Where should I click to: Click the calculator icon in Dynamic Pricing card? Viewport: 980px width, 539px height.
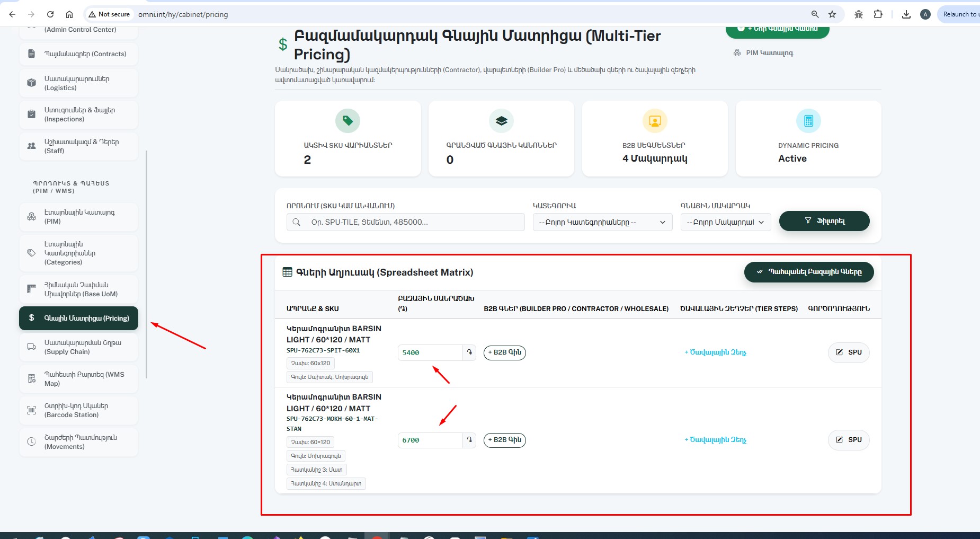tap(808, 121)
